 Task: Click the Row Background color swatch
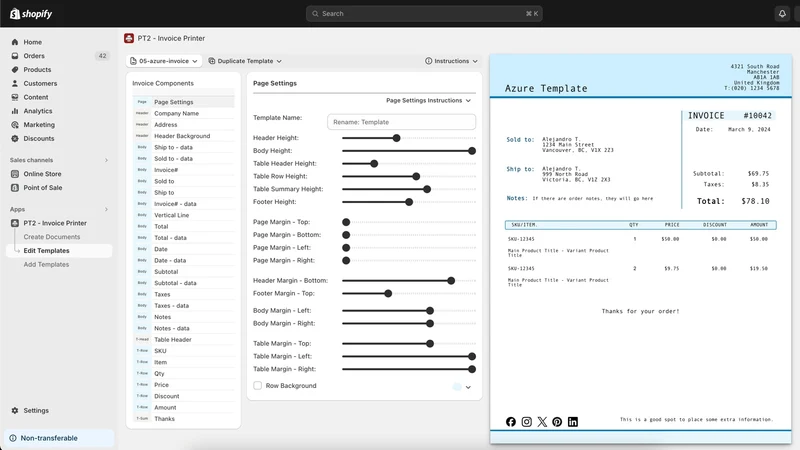[457, 386]
